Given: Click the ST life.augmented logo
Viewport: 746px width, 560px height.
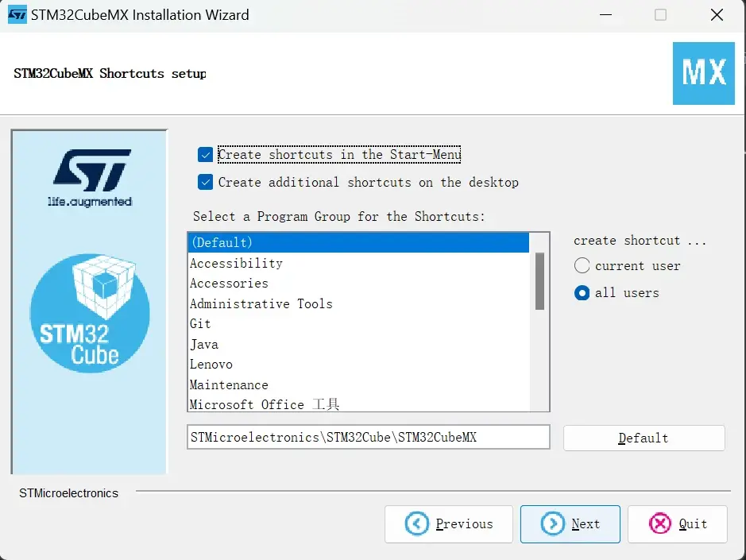Looking at the screenshot, I should (91, 178).
